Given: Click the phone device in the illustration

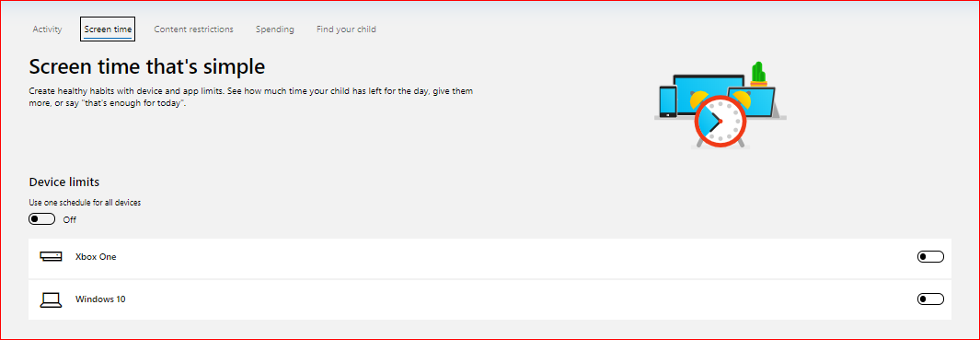Looking at the screenshot, I should [x=668, y=102].
